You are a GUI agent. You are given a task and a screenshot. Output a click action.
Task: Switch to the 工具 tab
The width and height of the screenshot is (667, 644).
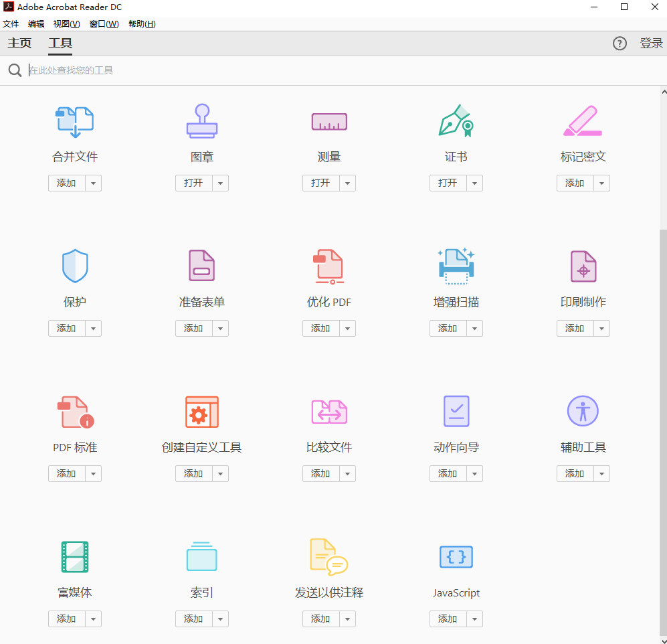(x=60, y=43)
